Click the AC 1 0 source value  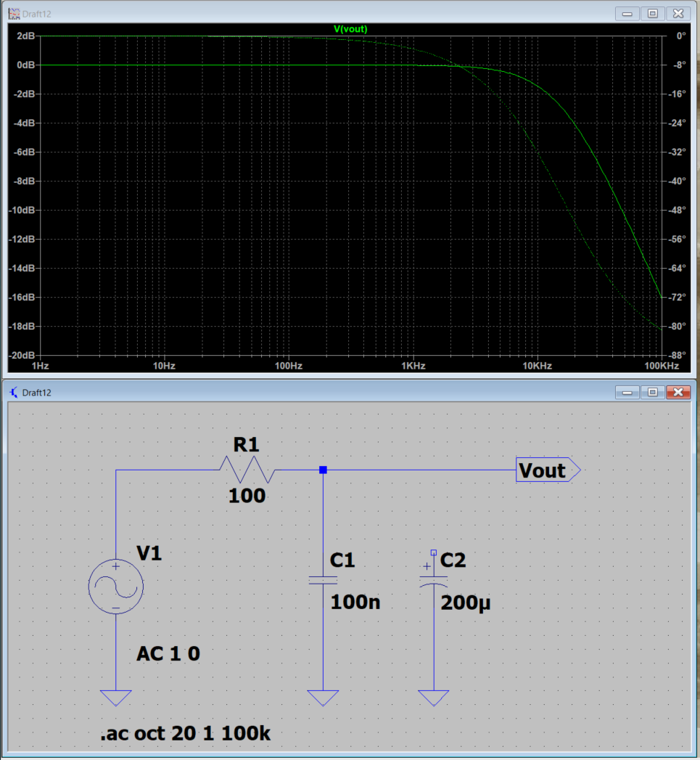(x=168, y=654)
